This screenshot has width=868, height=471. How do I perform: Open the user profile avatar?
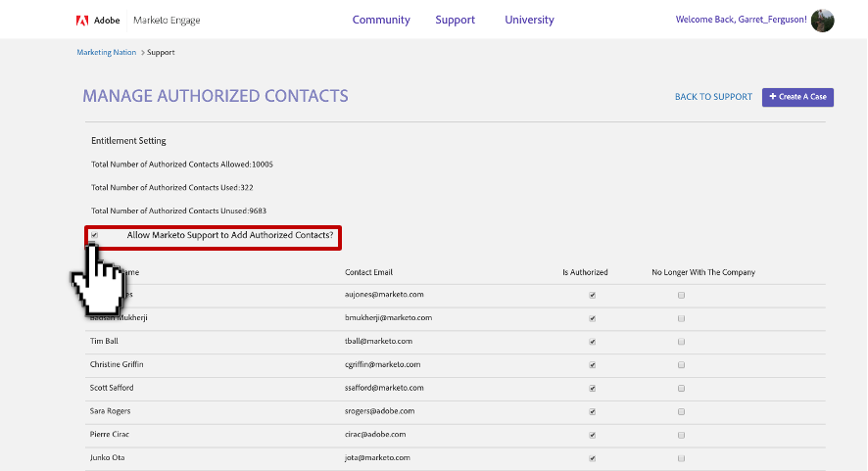pos(822,20)
